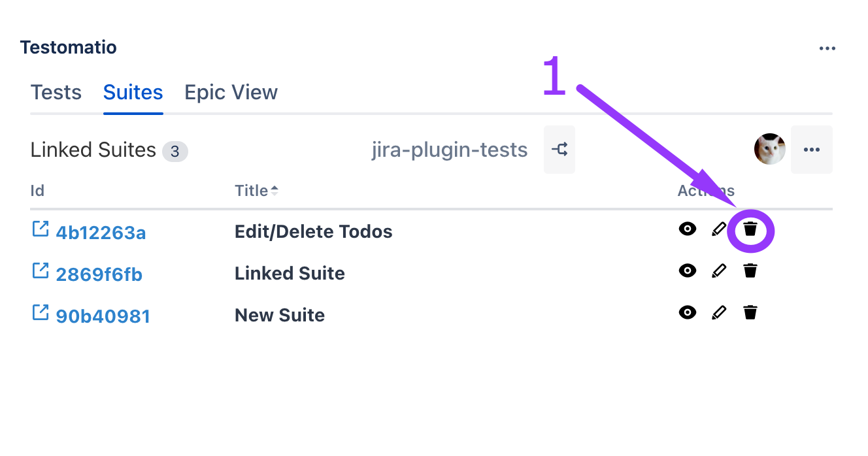Viewport: 868px width, 456px height.
Task: Click pencil icon for Linked Suite
Action: tap(719, 270)
